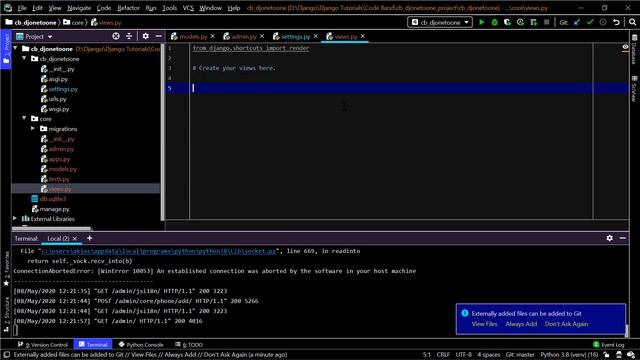Viewport: 640px width, 360px height.
Task: Open Python Console tool window
Action: [141, 344]
